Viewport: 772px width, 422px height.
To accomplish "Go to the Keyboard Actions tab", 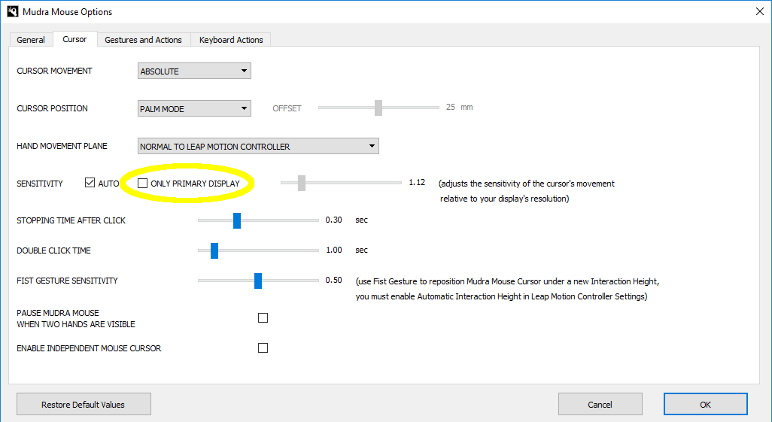I will click(231, 40).
